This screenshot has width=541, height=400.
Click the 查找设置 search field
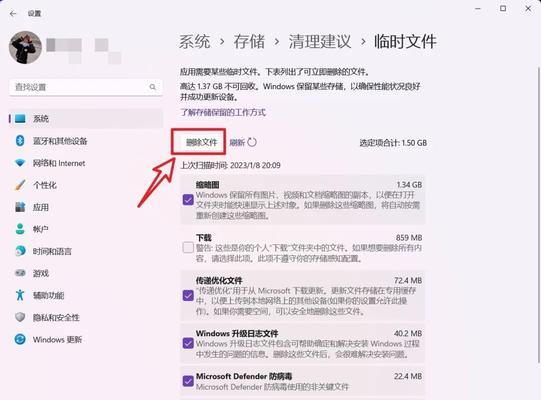[x=86, y=87]
